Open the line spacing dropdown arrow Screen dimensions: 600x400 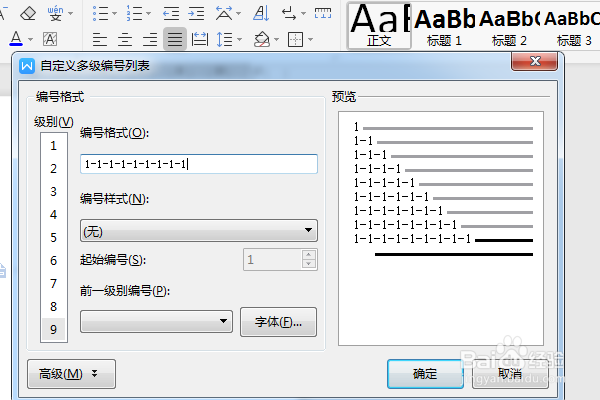pyautogui.click(x=240, y=39)
